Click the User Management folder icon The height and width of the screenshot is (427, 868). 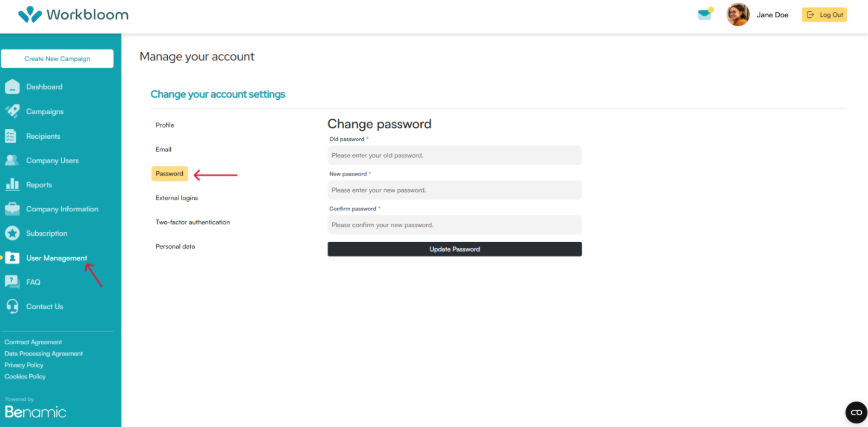(12, 258)
